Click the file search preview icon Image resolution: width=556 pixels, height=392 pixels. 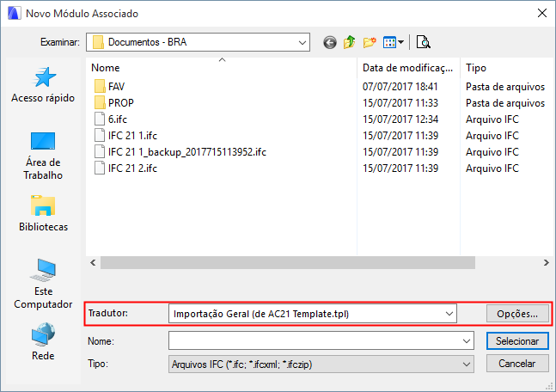pos(423,41)
